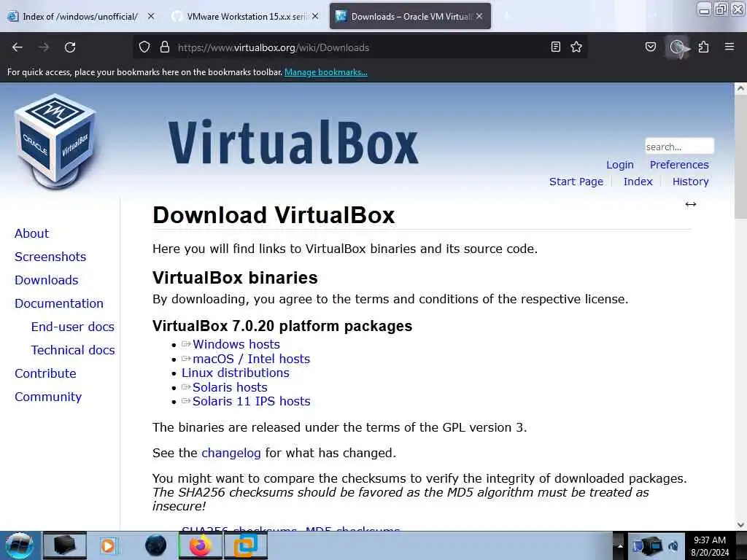Open Screenshots in the sidebar
747x560 pixels.
(x=50, y=257)
